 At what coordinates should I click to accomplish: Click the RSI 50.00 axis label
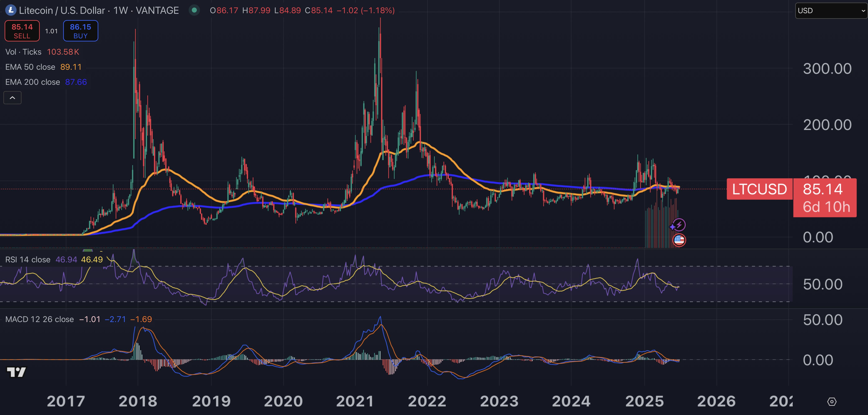click(x=823, y=284)
